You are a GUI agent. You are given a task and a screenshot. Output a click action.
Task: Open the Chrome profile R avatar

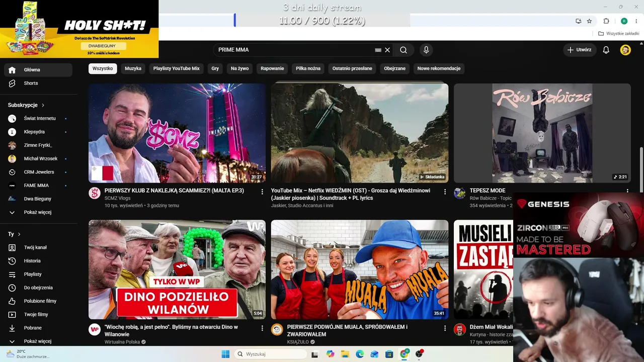pos(624,21)
